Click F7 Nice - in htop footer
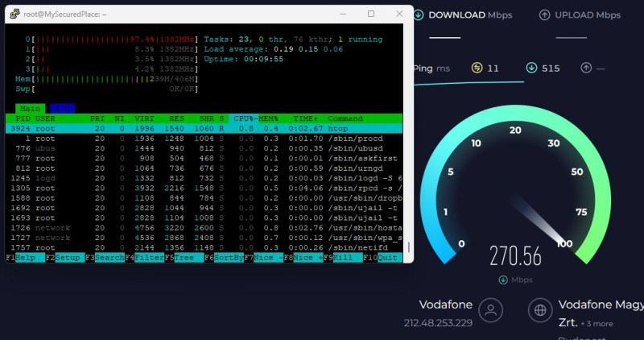This screenshot has height=340, width=644. click(264, 258)
